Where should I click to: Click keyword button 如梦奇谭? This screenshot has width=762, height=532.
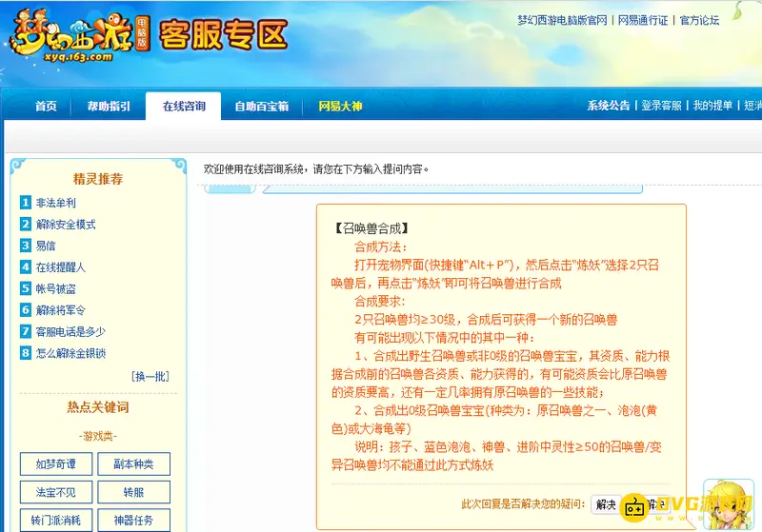(x=56, y=464)
